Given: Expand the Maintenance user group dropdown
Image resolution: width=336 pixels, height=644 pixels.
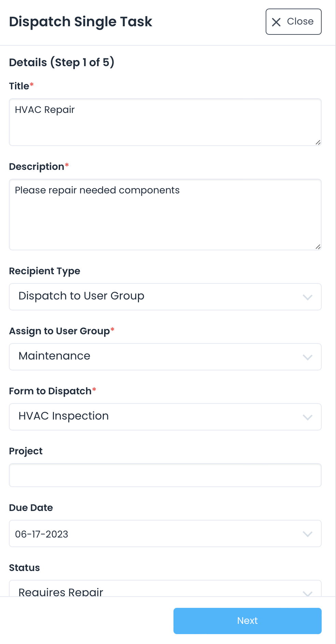Looking at the screenshot, I should (x=157, y=356).
